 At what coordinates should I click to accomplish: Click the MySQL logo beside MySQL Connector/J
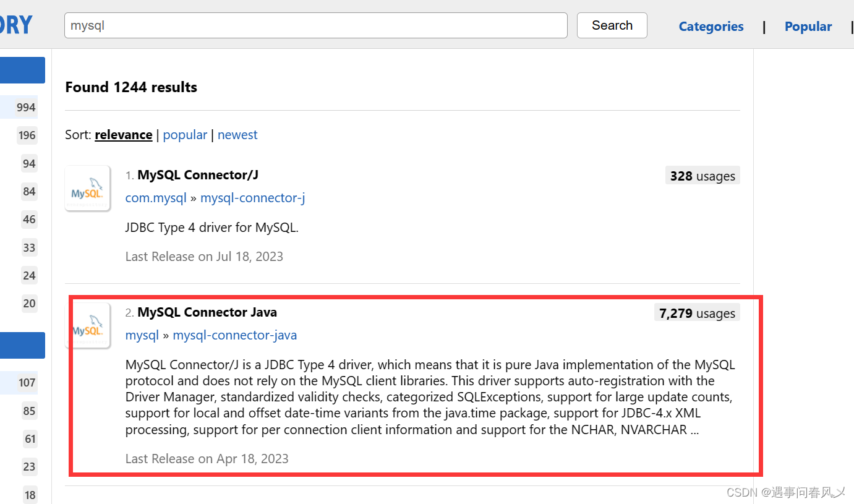point(87,188)
